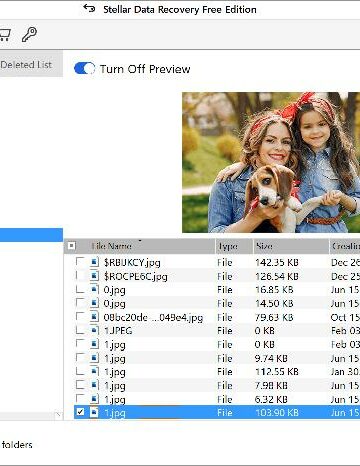Click the 6.32 KB size cell
360x466 pixels.
coord(271,399)
